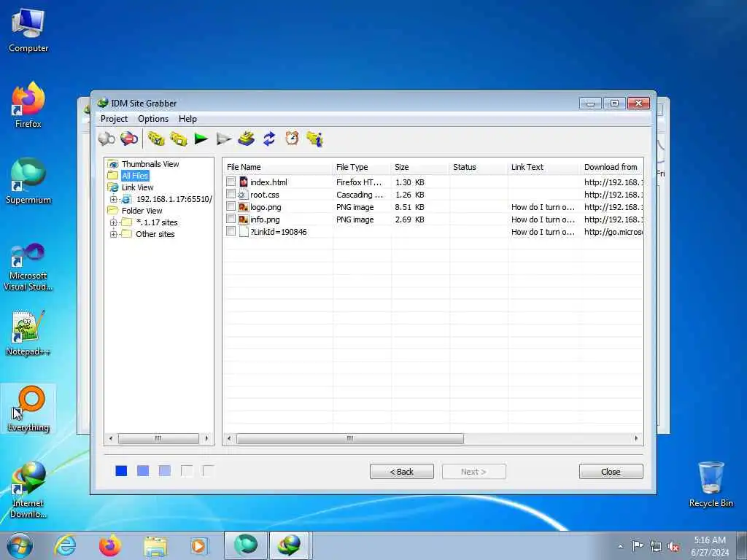Click the Check all files toolbar icon
The height and width of the screenshot is (560, 747).
[156, 139]
